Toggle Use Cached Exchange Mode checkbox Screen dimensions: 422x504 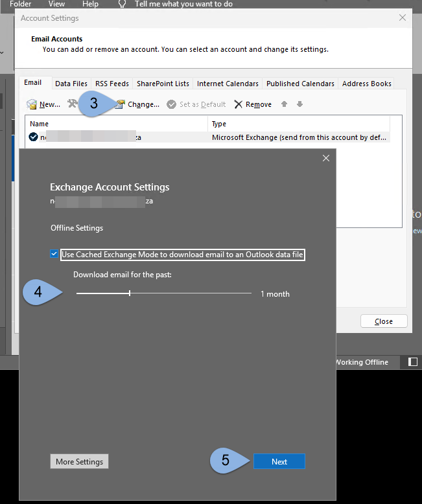[x=54, y=254]
